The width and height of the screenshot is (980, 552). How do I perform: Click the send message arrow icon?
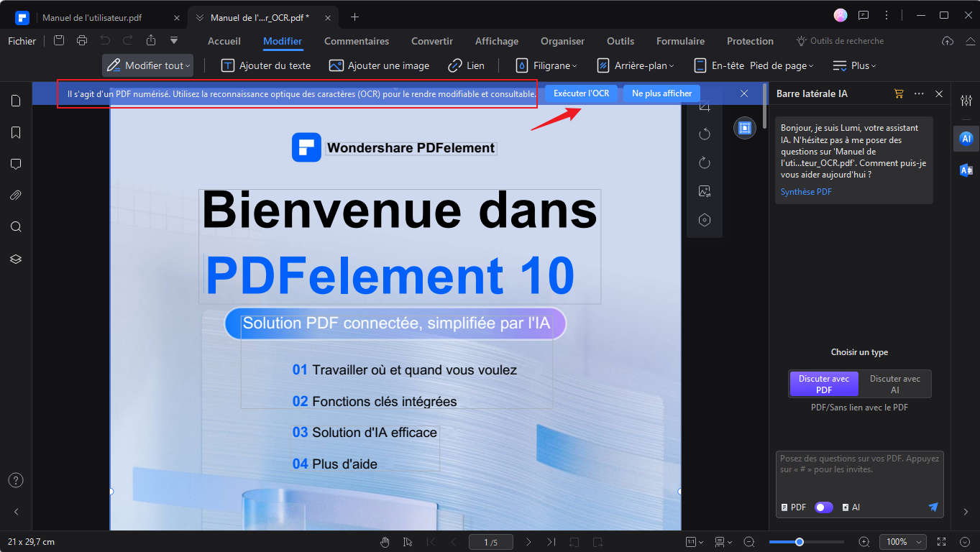pyautogui.click(x=933, y=507)
